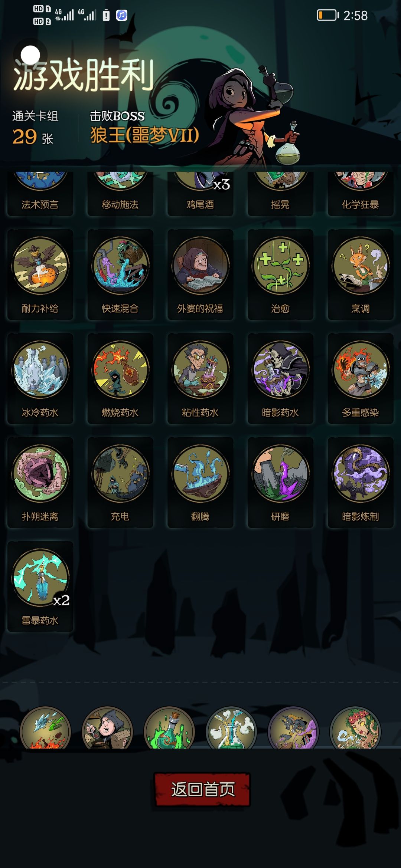Open the flower-haired woman relic icon
The image size is (401, 868).
point(356,728)
